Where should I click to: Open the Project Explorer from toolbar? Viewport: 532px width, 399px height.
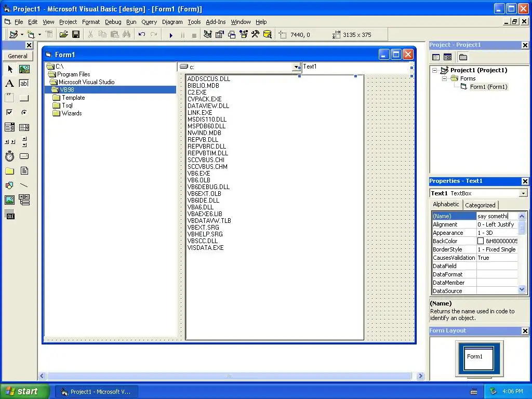208,35
